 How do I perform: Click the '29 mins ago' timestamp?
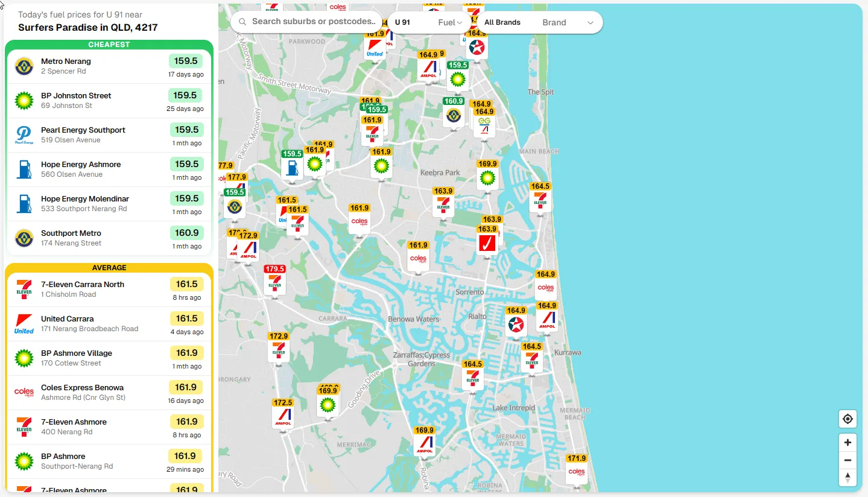coord(185,470)
